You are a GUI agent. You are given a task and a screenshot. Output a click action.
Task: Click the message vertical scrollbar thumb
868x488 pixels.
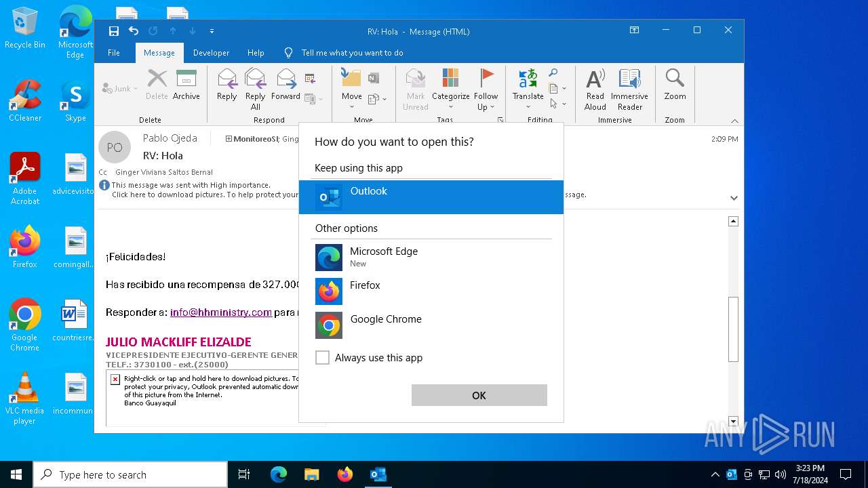(x=733, y=329)
